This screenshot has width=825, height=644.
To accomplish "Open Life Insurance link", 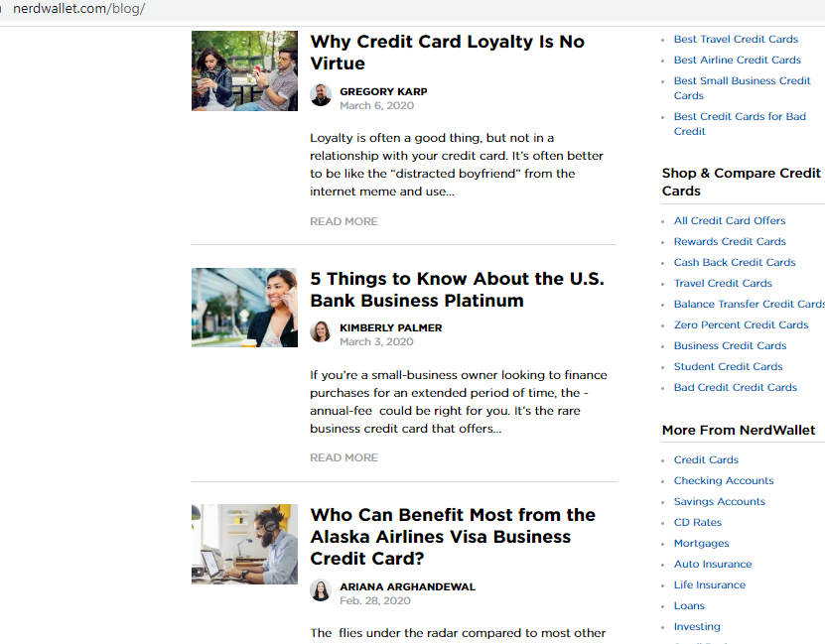I will tap(710, 584).
